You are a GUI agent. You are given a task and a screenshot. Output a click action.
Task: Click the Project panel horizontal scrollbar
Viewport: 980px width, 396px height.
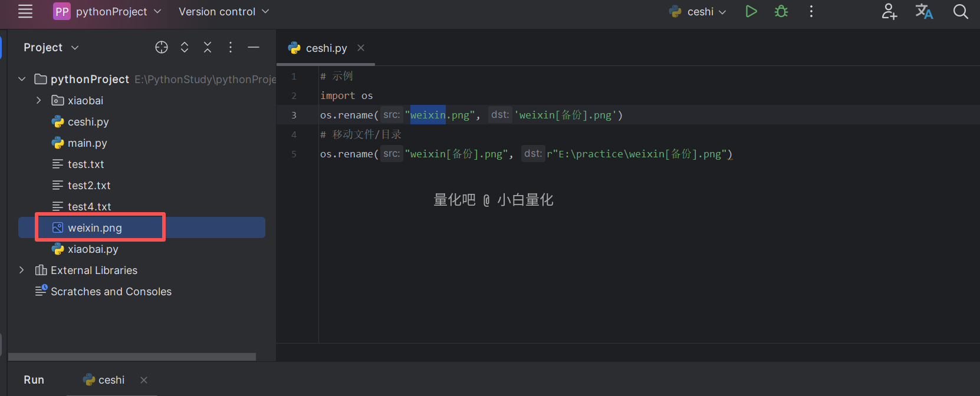pyautogui.click(x=132, y=357)
